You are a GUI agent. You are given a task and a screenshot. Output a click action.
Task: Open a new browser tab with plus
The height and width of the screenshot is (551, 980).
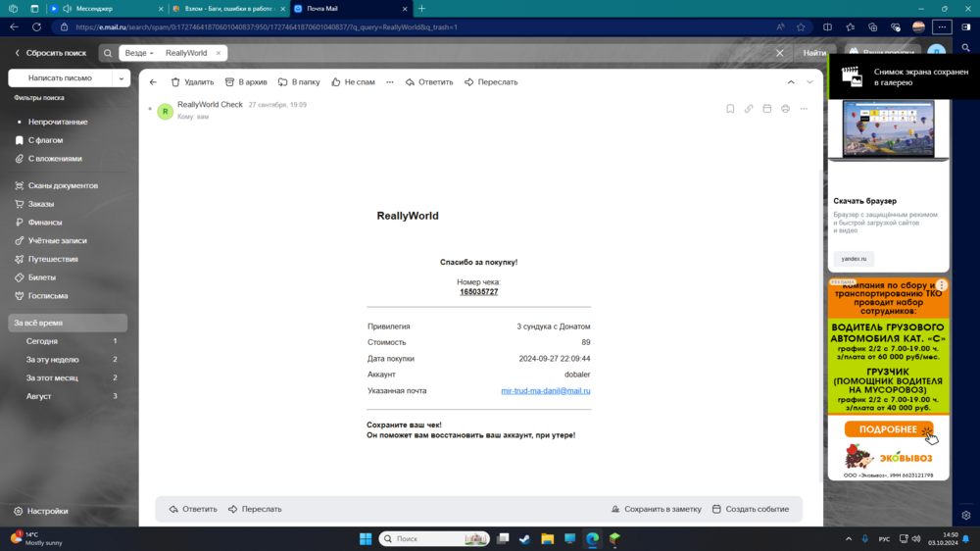coord(421,9)
